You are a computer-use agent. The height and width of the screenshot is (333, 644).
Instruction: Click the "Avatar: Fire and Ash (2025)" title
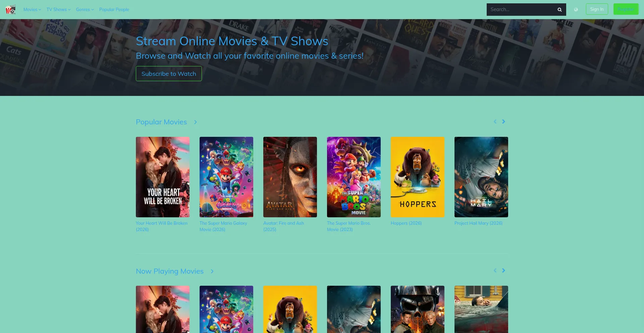pyautogui.click(x=284, y=226)
